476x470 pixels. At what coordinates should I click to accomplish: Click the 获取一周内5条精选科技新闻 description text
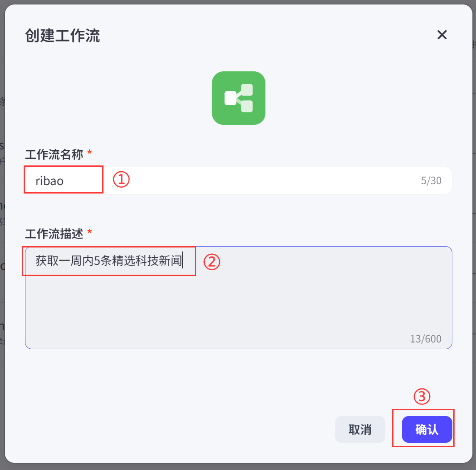coord(109,260)
